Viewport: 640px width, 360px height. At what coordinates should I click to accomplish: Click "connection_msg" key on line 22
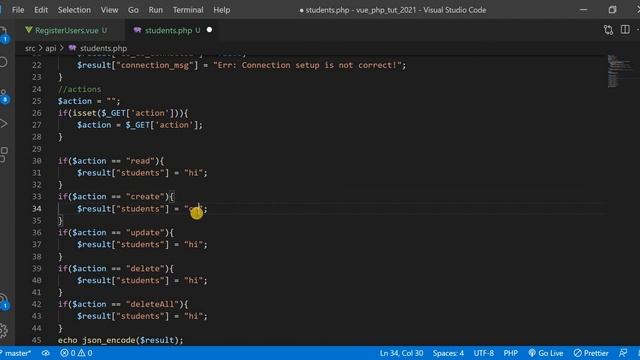click(x=155, y=65)
